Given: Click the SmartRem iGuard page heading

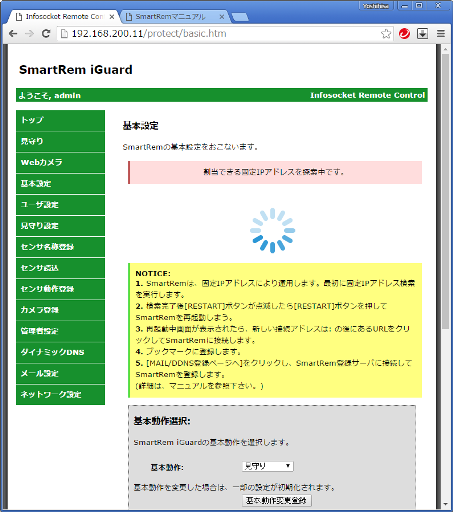Looking at the screenshot, I should click(76, 70).
